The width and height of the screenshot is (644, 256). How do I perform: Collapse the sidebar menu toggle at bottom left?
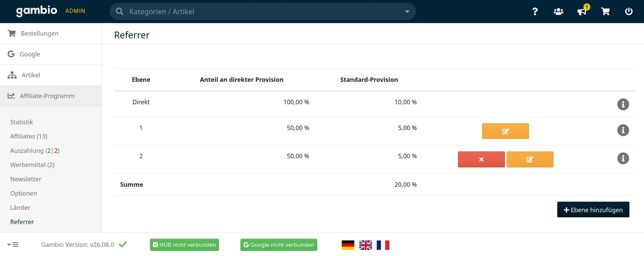click(x=13, y=244)
